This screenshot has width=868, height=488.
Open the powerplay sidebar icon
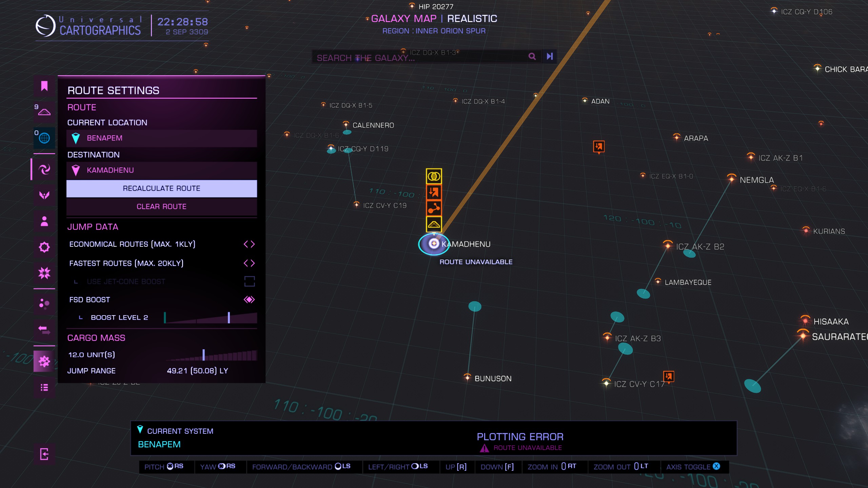pyautogui.click(x=44, y=195)
